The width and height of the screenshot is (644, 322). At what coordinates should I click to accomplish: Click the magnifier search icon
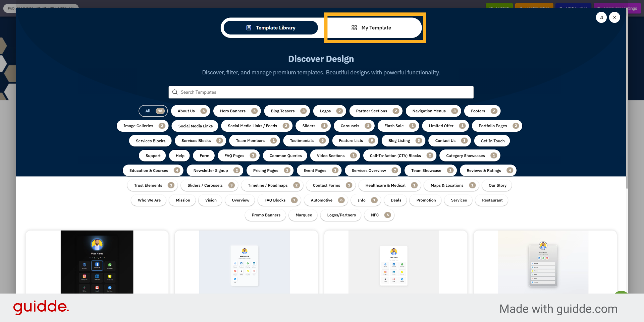pos(175,92)
